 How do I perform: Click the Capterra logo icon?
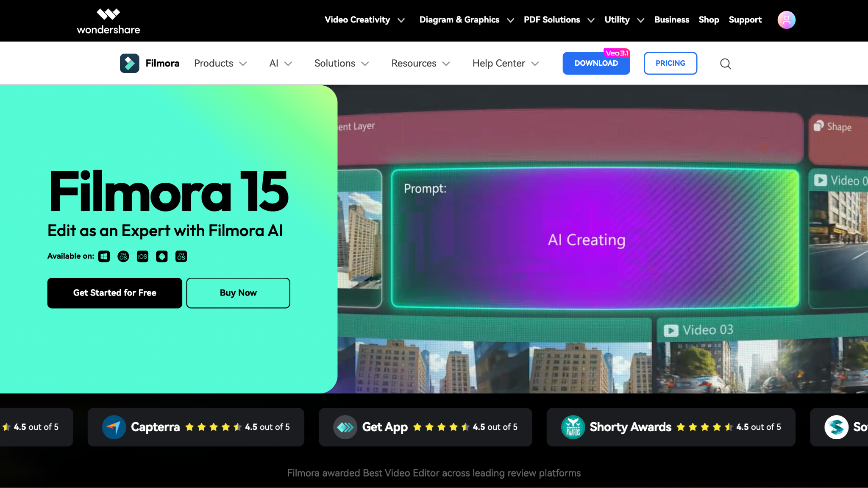click(114, 427)
